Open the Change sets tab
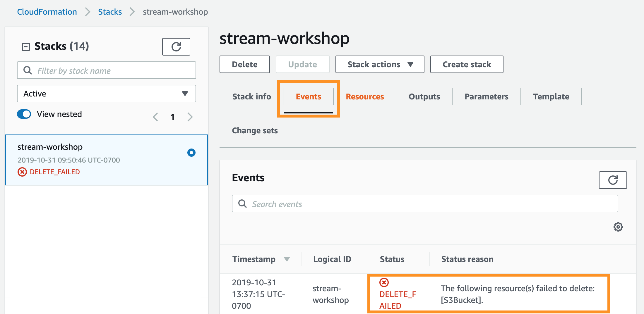The width and height of the screenshot is (644, 314). pos(255,130)
